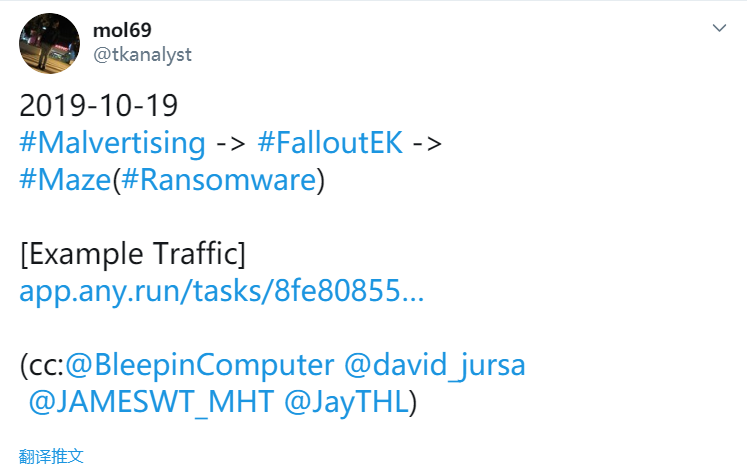Click the 翻译推文 translate tweet link
The width and height of the screenshot is (748, 469).
pyautogui.click(x=51, y=457)
